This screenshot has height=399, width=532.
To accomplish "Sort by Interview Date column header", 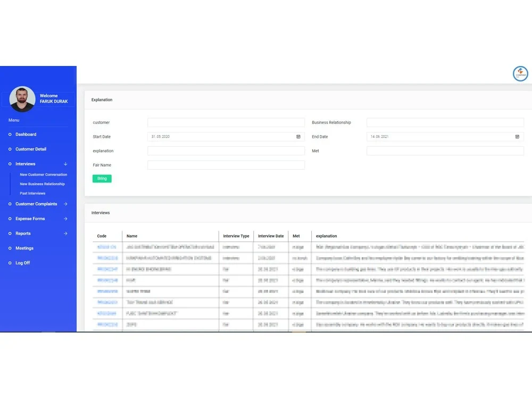I will click(x=271, y=236).
